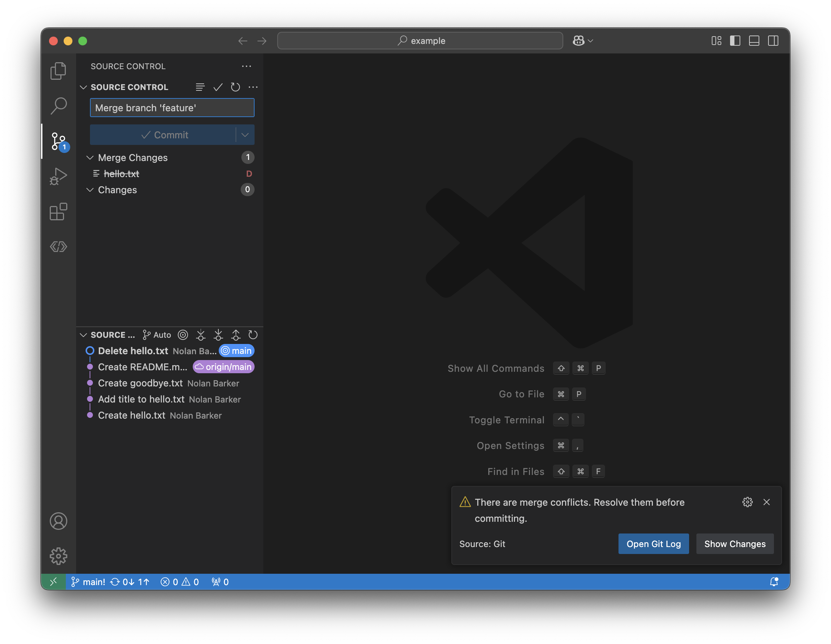Click the ports forwarded status bar item
This screenshot has height=644, width=831.
(x=220, y=581)
